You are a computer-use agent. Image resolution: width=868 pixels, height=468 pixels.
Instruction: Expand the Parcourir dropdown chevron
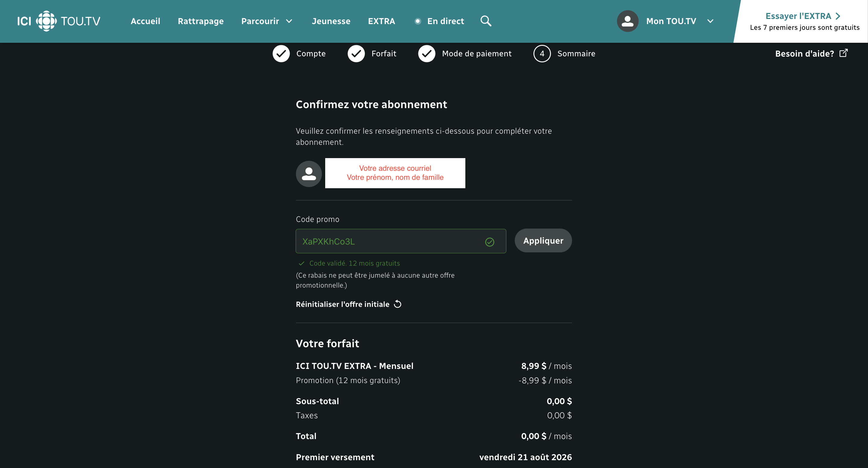coord(289,21)
